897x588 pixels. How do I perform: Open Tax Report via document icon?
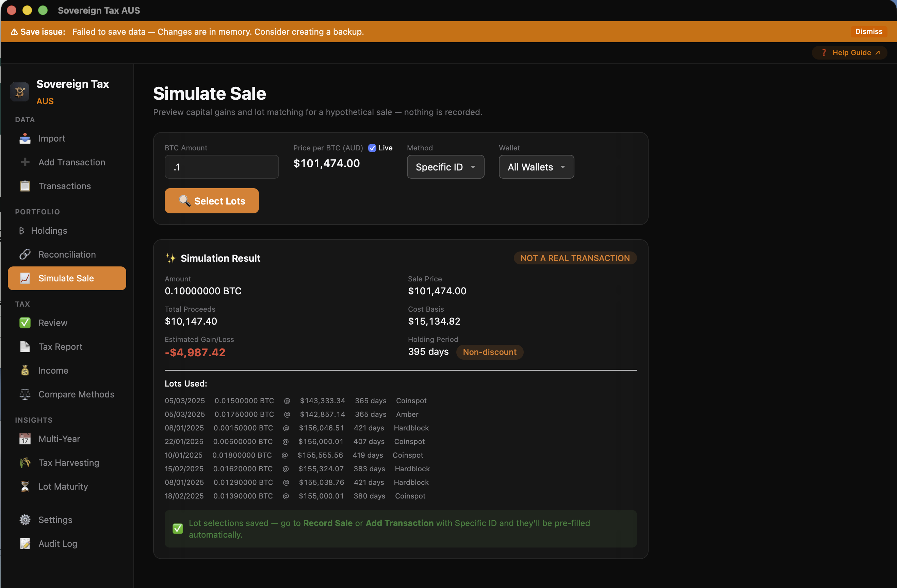[25, 346]
